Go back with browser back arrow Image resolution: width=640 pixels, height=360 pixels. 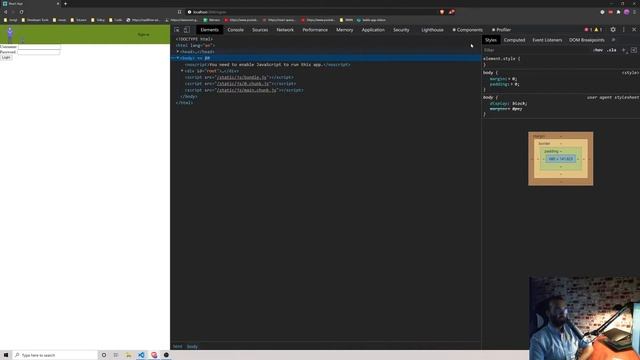(x=6, y=12)
